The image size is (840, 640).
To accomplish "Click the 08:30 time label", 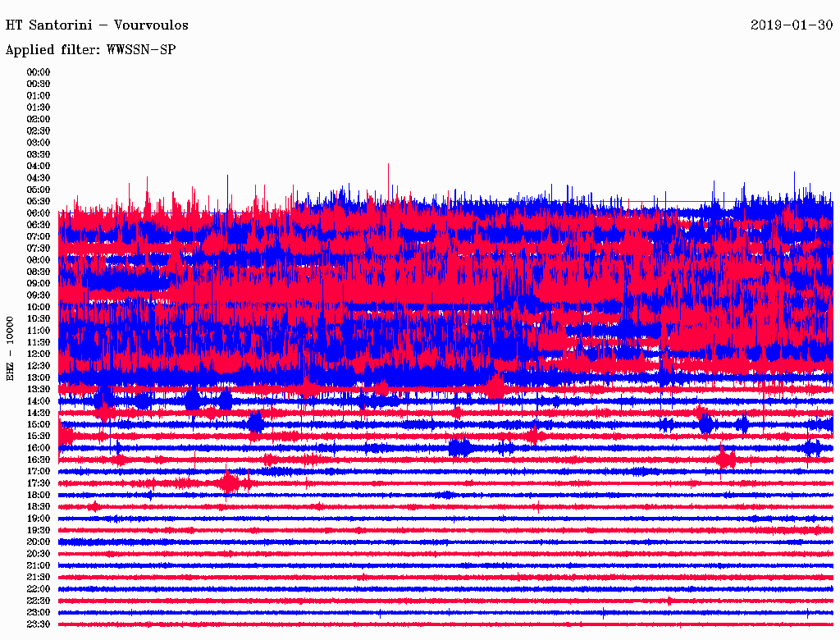I will pos(39,272).
